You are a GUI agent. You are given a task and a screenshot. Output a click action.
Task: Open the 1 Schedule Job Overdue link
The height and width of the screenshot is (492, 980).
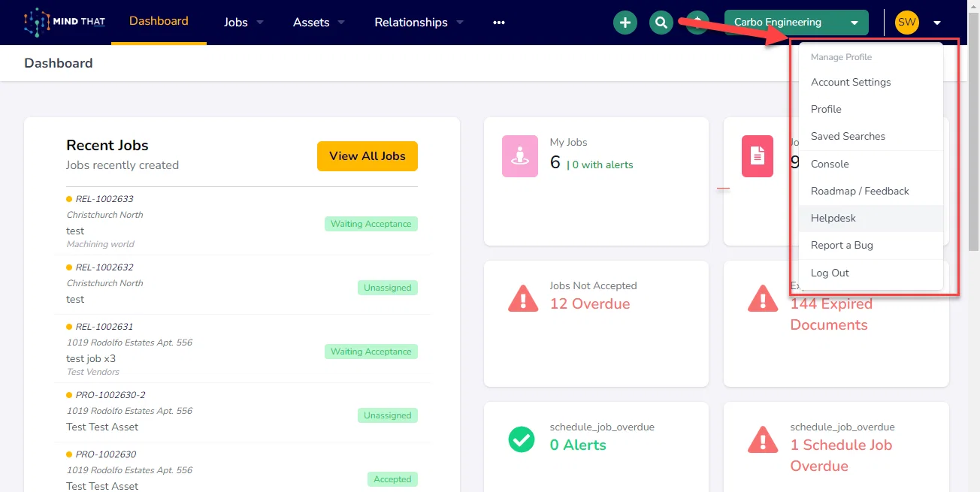pos(842,455)
